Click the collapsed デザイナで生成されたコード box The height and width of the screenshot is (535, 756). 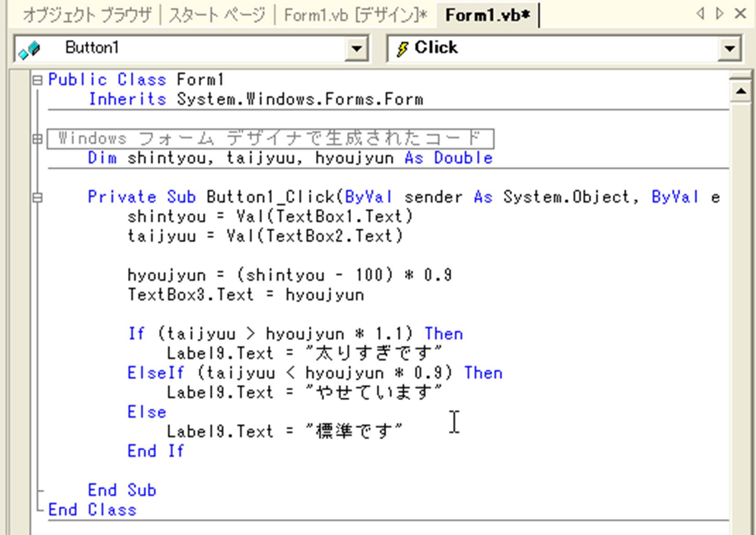[270, 138]
